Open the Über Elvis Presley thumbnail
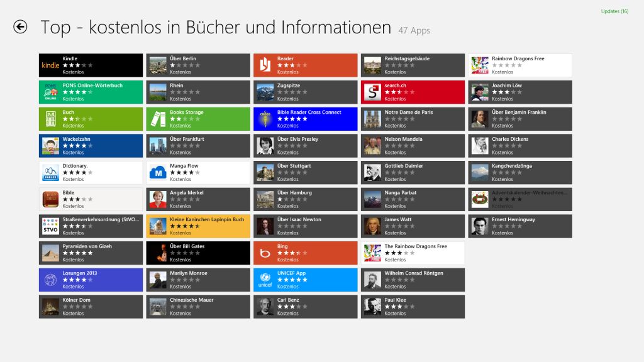This screenshot has height=362, width=644. tap(265, 146)
